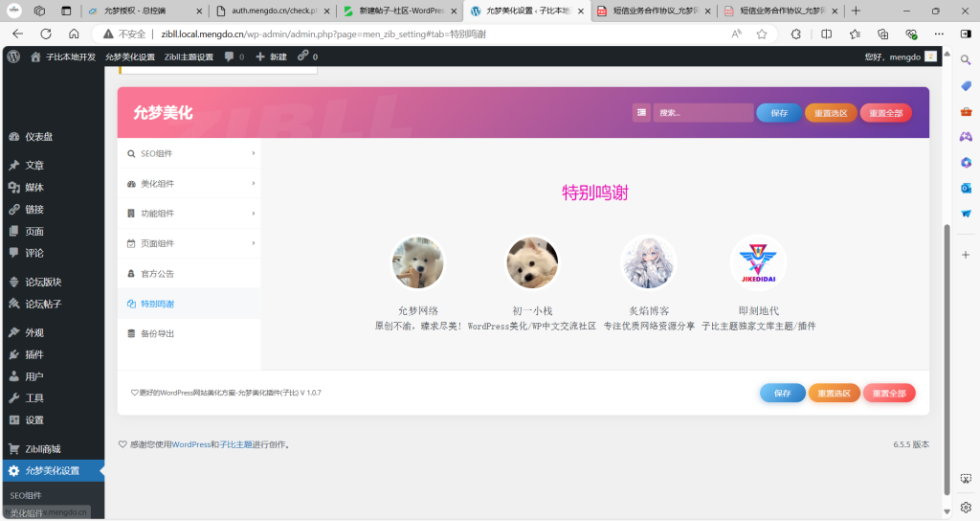Open the 官方公告 tab
Image resolution: width=980 pixels, height=521 pixels.
click(x=157, y=274)
